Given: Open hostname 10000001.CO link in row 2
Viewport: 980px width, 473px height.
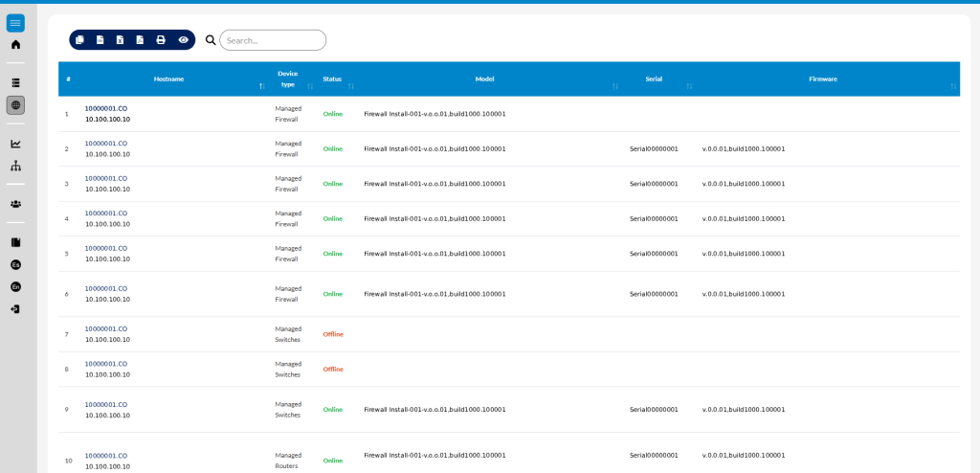Looking at the screenshot, I should pos(106,144).
